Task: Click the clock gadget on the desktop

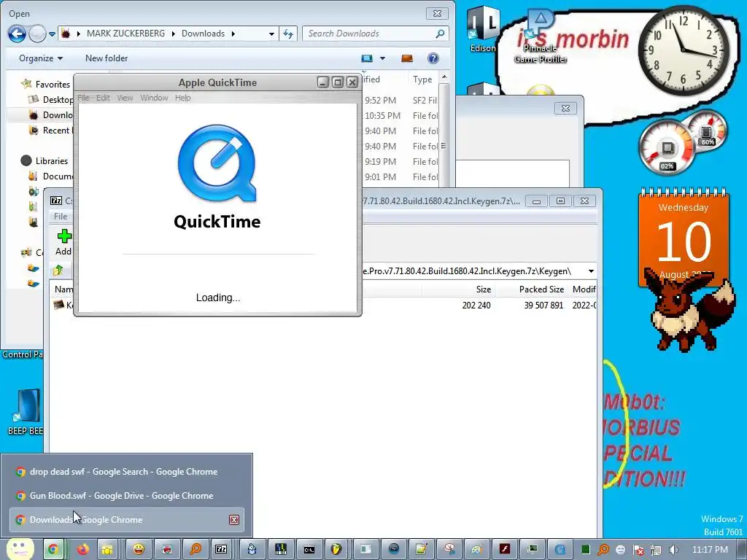Action: 683,50
